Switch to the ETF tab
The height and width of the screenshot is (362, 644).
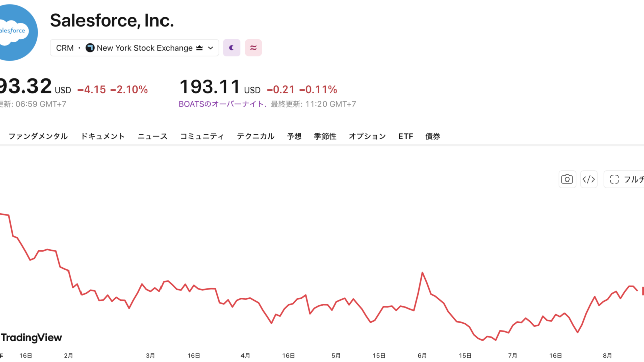[406, 136]
